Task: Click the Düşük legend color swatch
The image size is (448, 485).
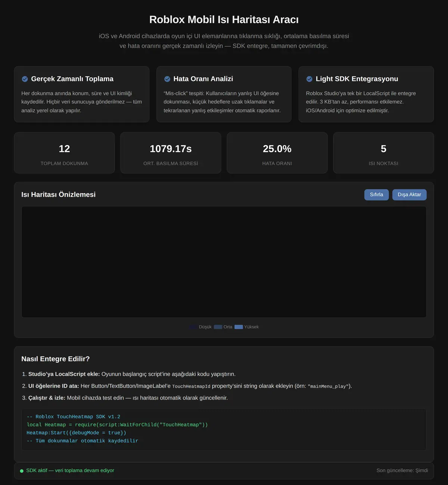Action: pyautogui.click(x=193, y=327)
